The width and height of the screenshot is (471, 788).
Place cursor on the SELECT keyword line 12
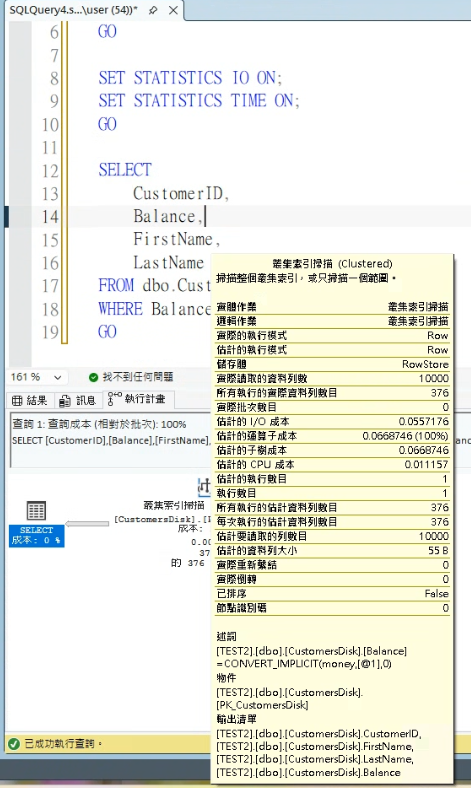tap(125, 170)
